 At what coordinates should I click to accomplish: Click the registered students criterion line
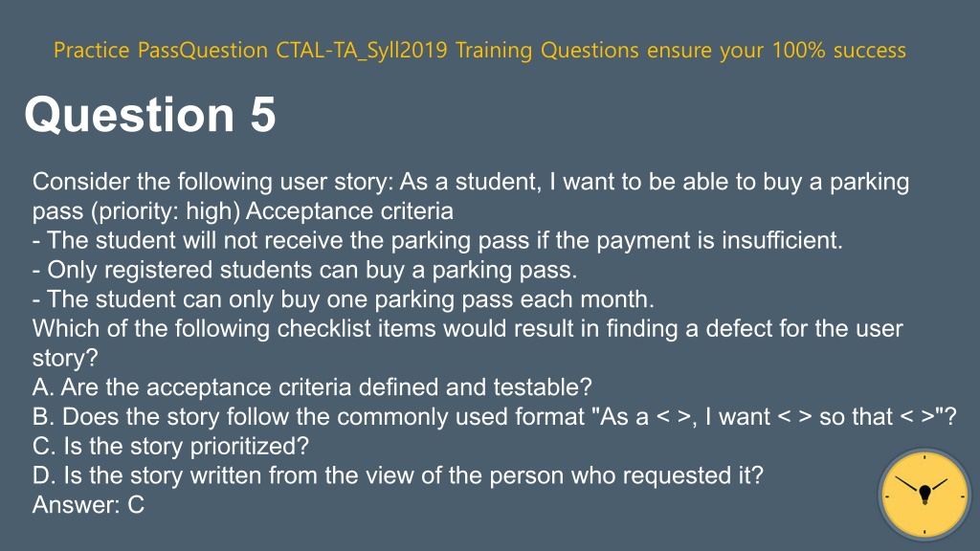click(304, 270)
